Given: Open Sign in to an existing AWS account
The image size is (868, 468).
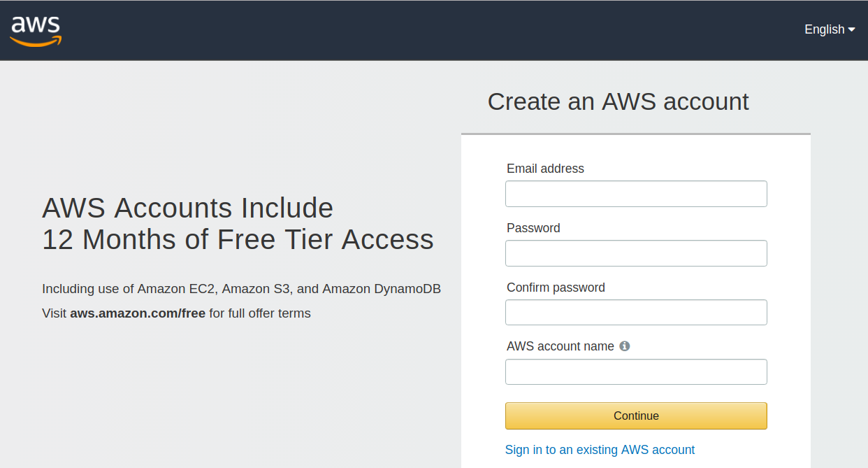Looking at the screenshot, I should pos(600,450).
